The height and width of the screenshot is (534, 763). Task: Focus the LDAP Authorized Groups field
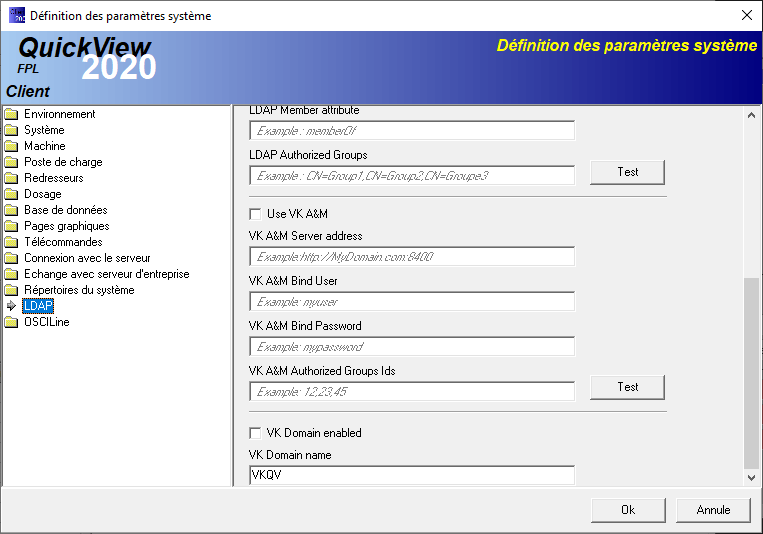pos(412,175)
